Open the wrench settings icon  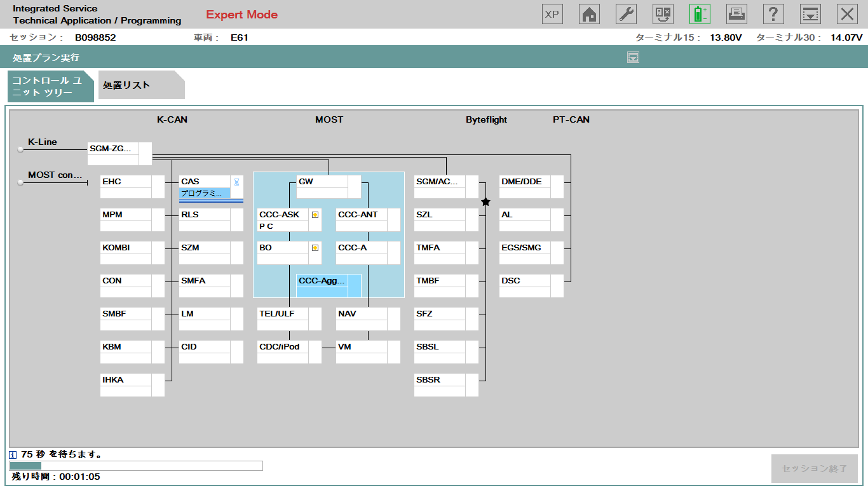click(626, 14)
